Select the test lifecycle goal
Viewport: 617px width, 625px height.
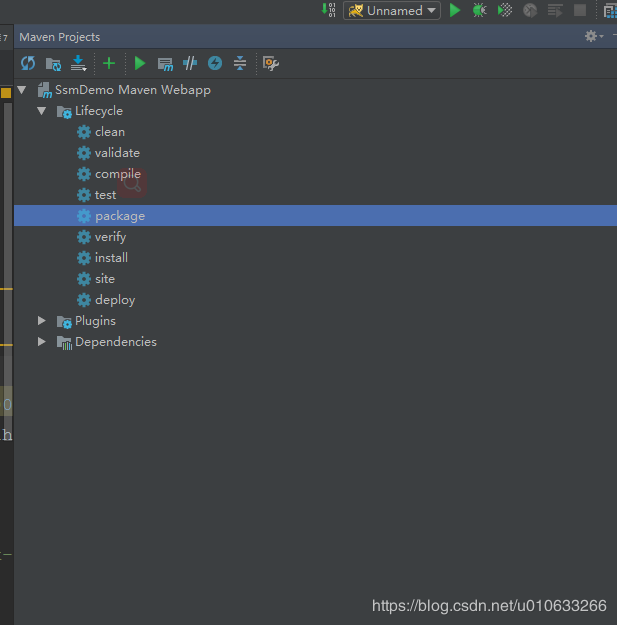[105, 195]
